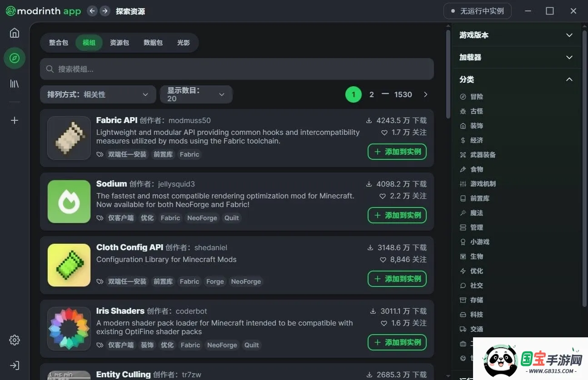Navigate forward with the right arrow
The height and width of the screenshot is (380, 588).
(x=105, y=11)
